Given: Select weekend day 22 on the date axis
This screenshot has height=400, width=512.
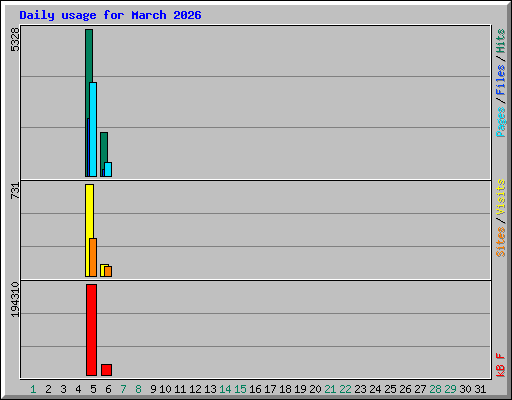Looking at the screenshot, I should tap(345, 389).
